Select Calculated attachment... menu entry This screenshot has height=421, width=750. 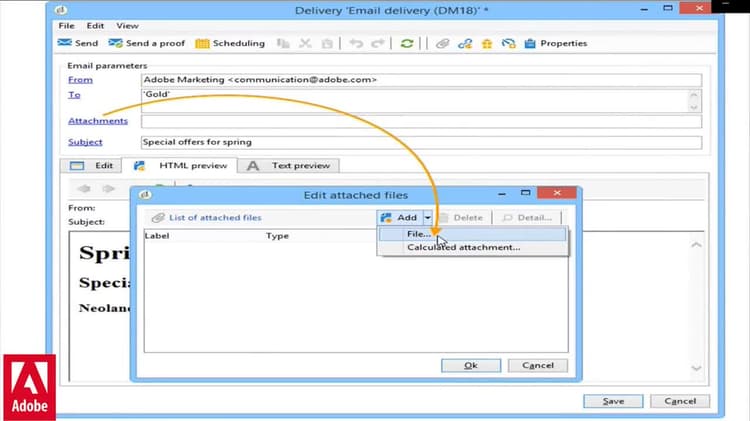click(473, 247)
